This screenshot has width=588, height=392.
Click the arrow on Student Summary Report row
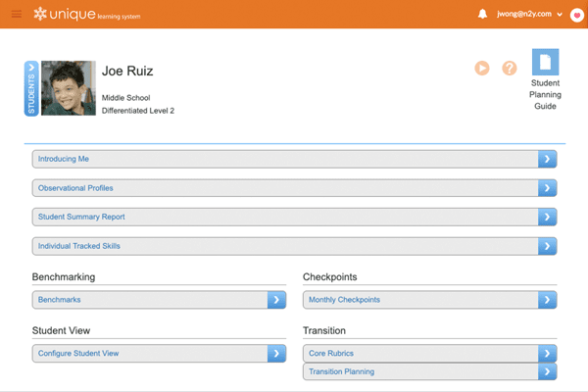(x=547, y=217)
